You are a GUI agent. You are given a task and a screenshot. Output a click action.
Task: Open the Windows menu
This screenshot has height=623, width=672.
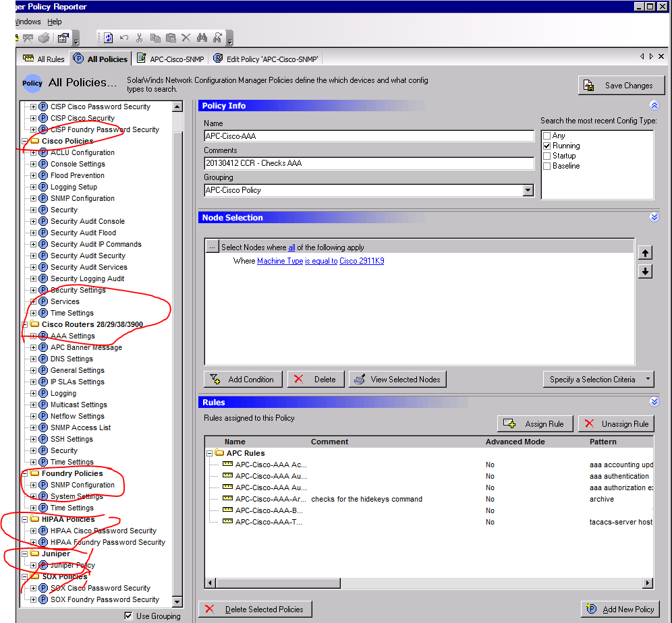click(x=28, y=22)
